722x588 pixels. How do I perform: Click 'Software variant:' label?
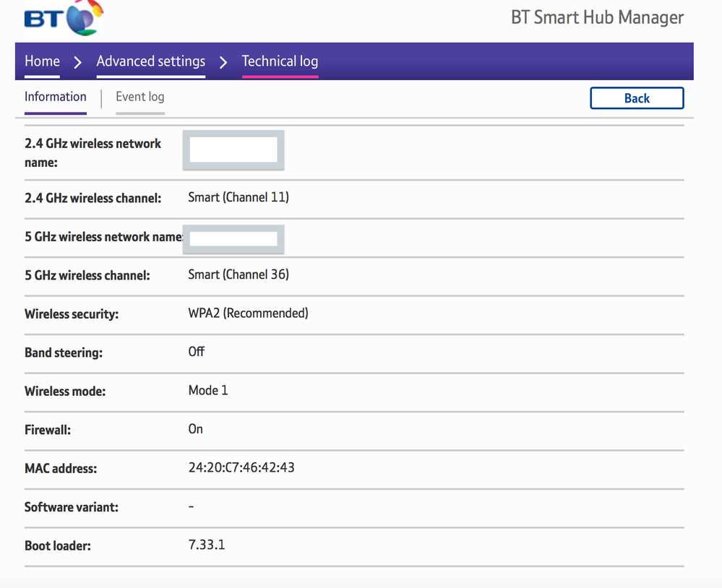pos(72,507)
